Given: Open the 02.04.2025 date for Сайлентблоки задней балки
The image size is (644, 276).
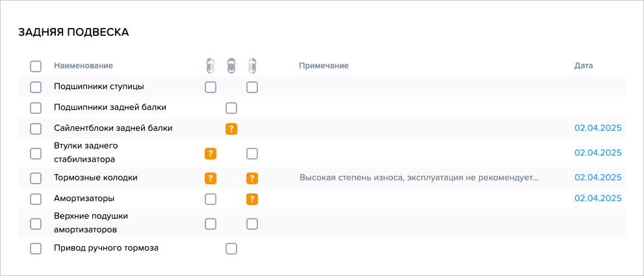Looking at the screenshot, I should point(598,128).
